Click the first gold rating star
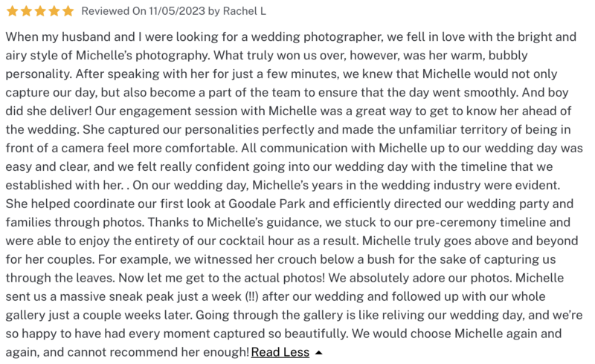This screenshot has height=364, width=595. 12,11
